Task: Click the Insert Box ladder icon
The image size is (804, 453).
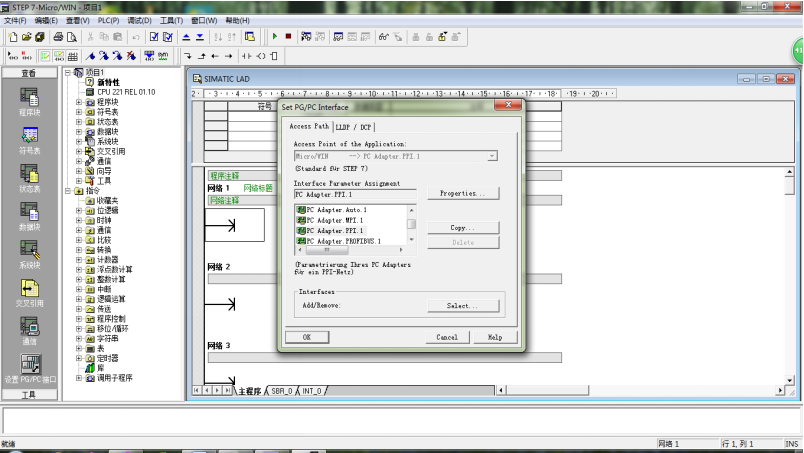Action: pos(274,56)
